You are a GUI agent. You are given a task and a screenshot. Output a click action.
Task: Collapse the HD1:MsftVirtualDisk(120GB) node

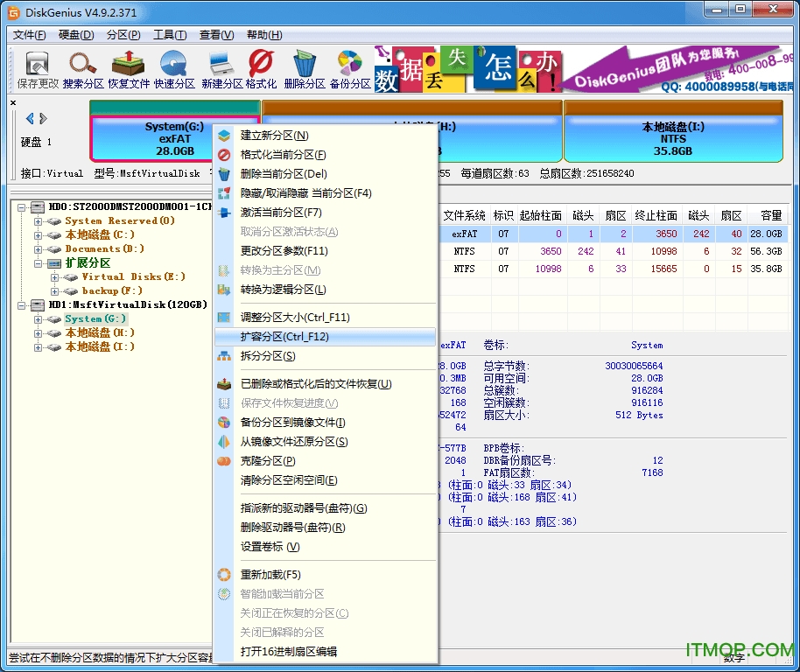coord(21,305)
